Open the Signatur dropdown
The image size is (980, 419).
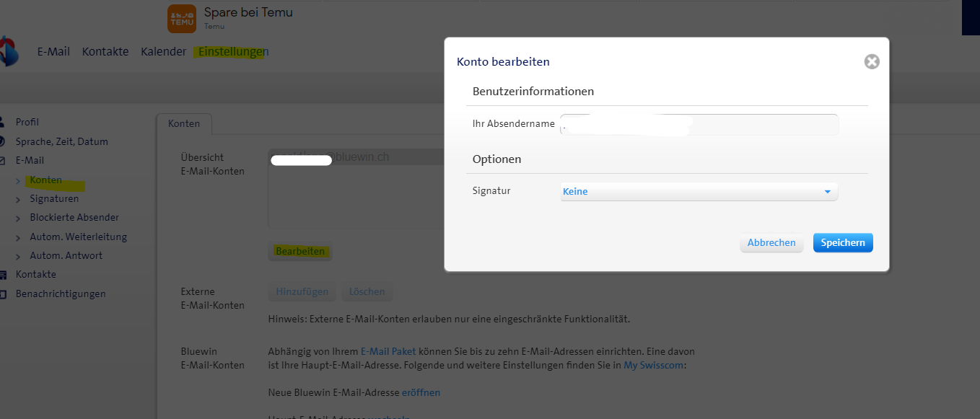699,192
